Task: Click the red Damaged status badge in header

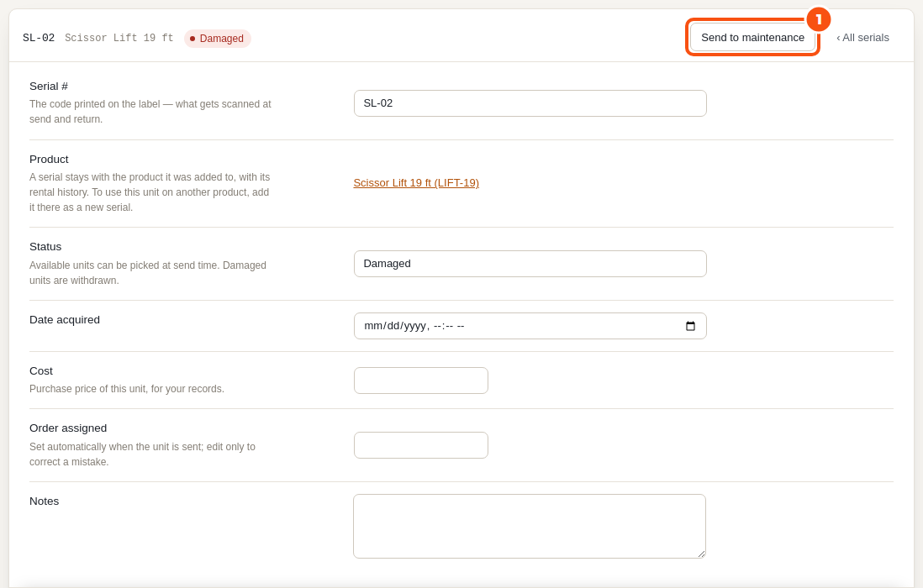Action: point(217,39)
